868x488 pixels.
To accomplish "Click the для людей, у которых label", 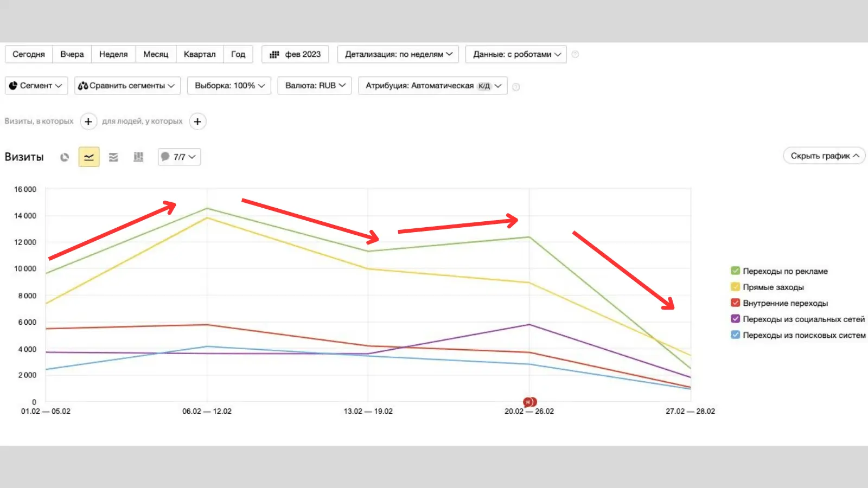I will 142,121.
